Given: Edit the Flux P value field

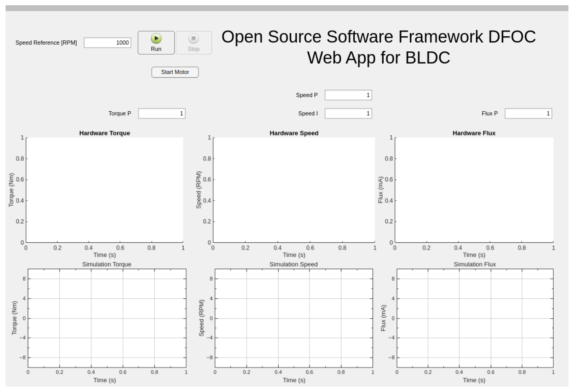Looking at the screenshot, I should coord(528,114).
